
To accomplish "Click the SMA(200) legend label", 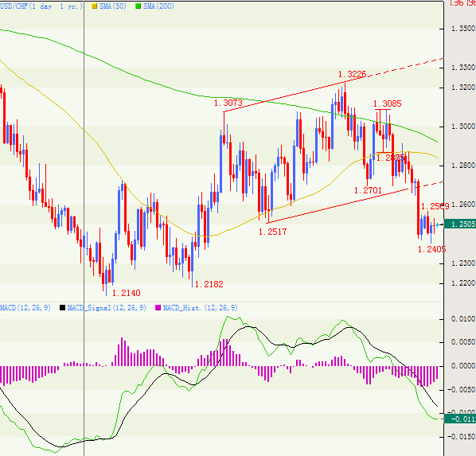I will point(158,6).
